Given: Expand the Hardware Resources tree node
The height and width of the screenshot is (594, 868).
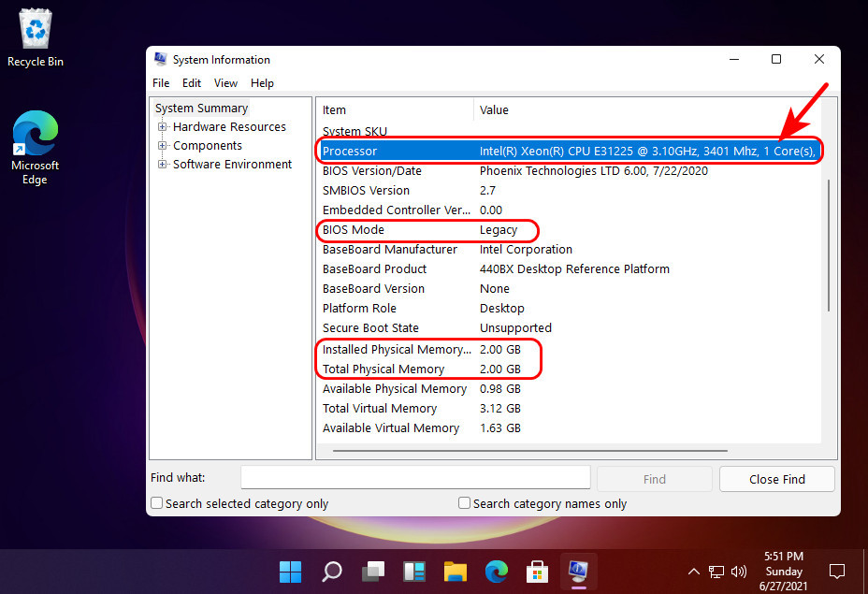Looking at the screenshot, I should (x=162, y=126).
